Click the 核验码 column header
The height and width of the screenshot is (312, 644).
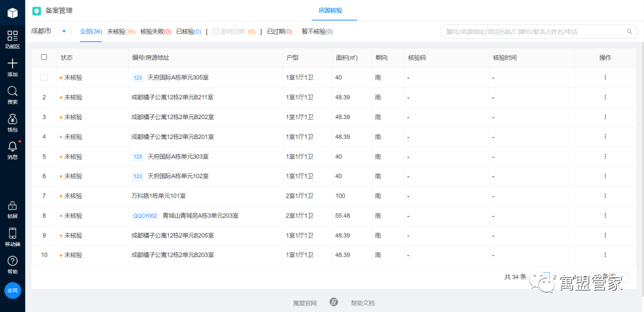click(x=417, y=58)
